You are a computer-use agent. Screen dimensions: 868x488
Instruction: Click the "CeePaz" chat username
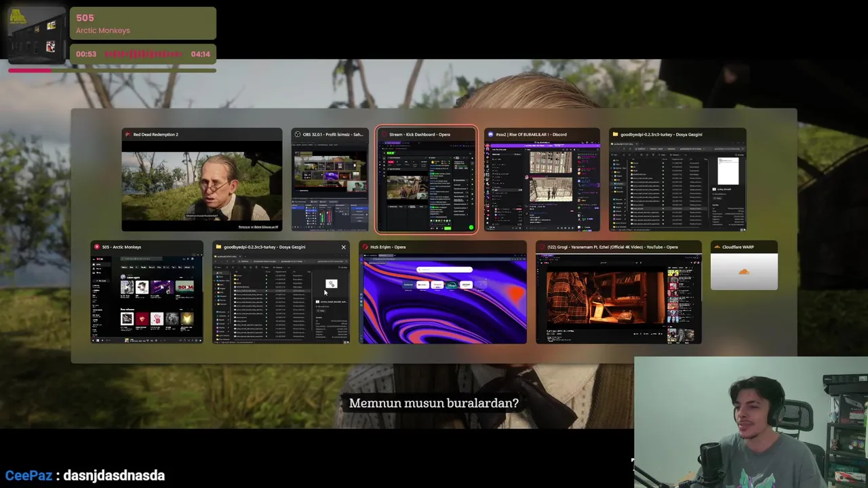(x=28, y=475)
